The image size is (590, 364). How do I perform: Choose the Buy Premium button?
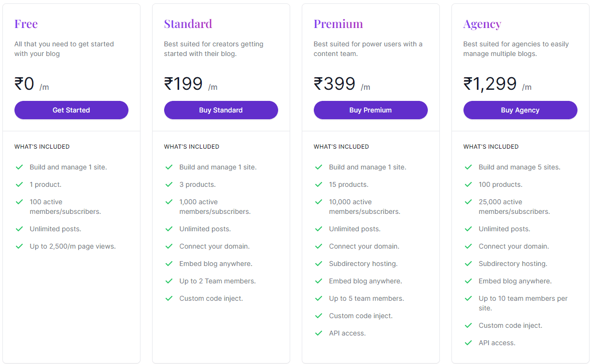[370, 110]
